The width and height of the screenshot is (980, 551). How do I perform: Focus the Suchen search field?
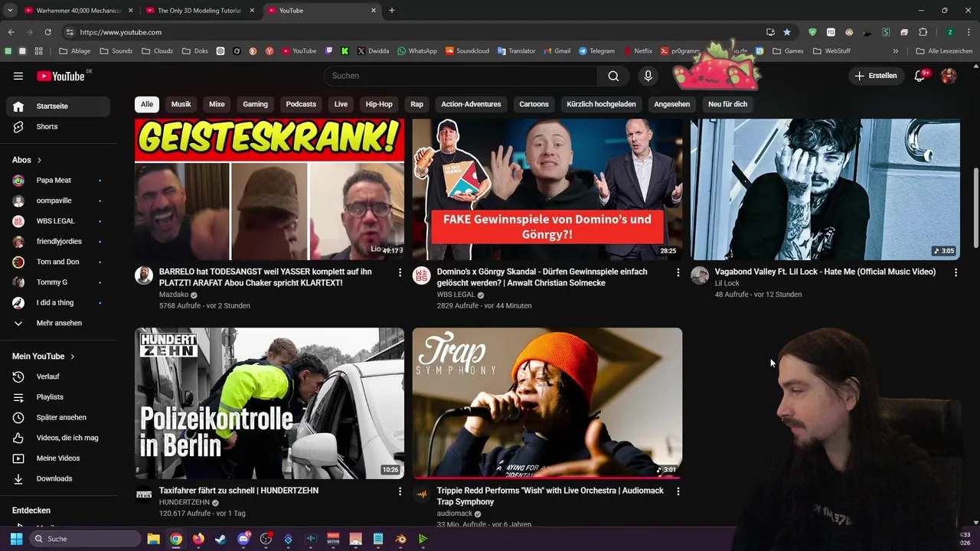[x=461, y=76]
